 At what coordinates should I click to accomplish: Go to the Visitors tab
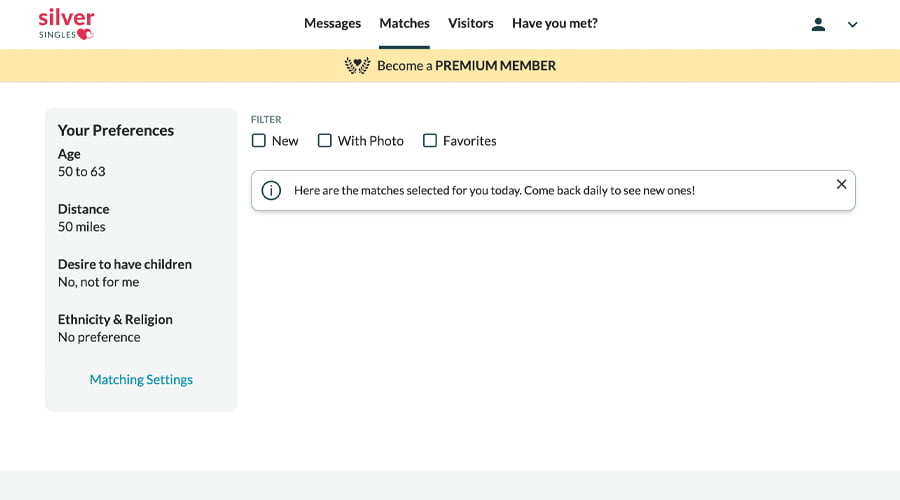(471, 24)
